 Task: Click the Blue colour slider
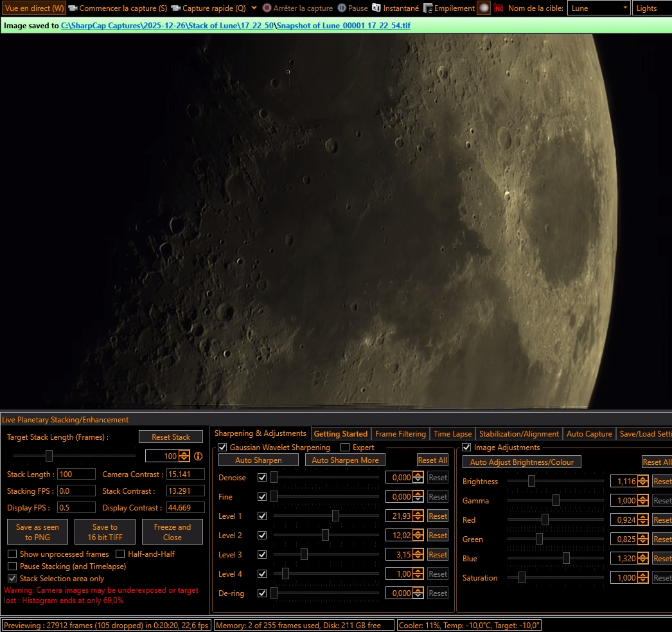pyautogui.click(x=556, y=558)
